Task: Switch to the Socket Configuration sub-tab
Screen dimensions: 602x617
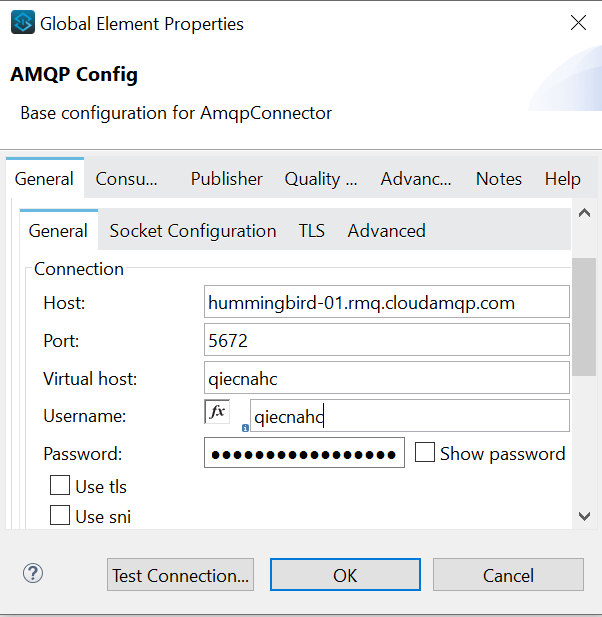Action: [x=193, y=231]
